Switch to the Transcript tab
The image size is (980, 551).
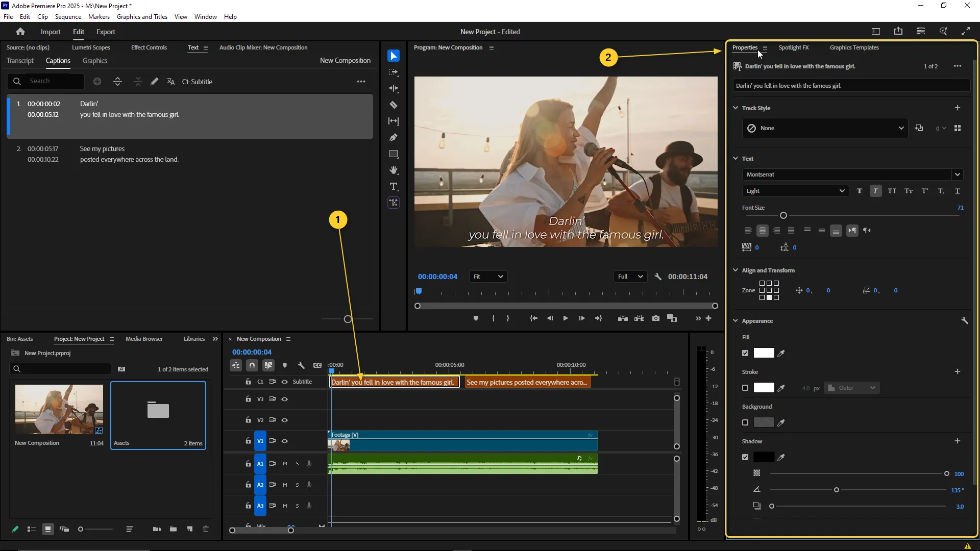coord(20,61)
